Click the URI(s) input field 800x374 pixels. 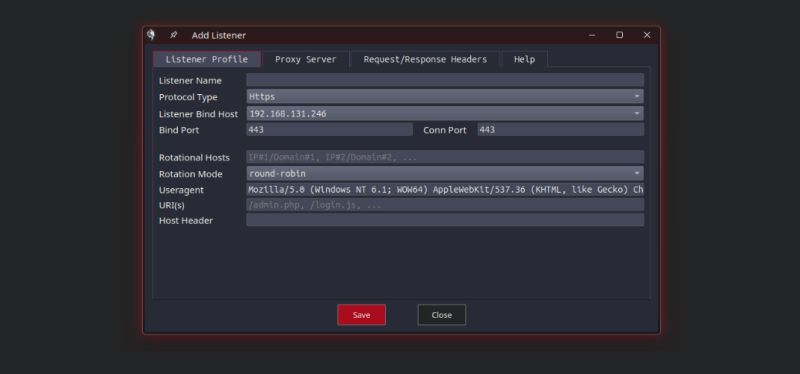pos(445,205)
